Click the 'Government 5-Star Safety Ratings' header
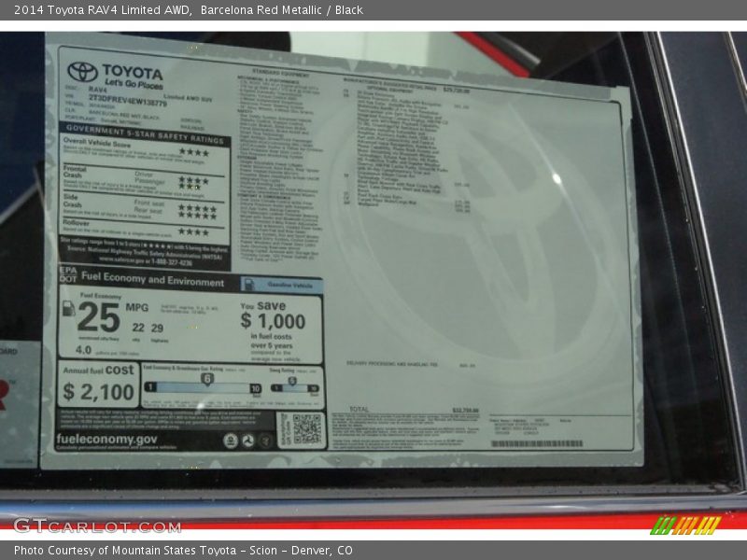 [x=145, y=134]
